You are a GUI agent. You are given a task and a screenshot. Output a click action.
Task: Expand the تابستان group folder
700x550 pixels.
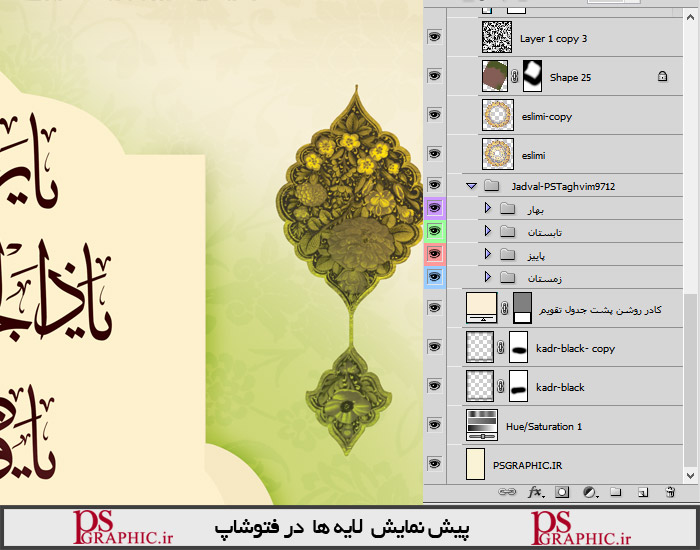[x=488, y=231]
